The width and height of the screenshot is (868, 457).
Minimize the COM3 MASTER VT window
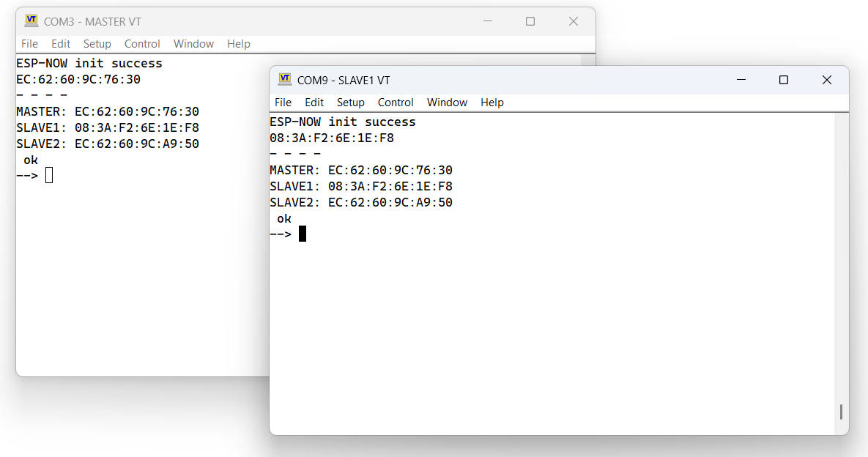pos(487,21)
